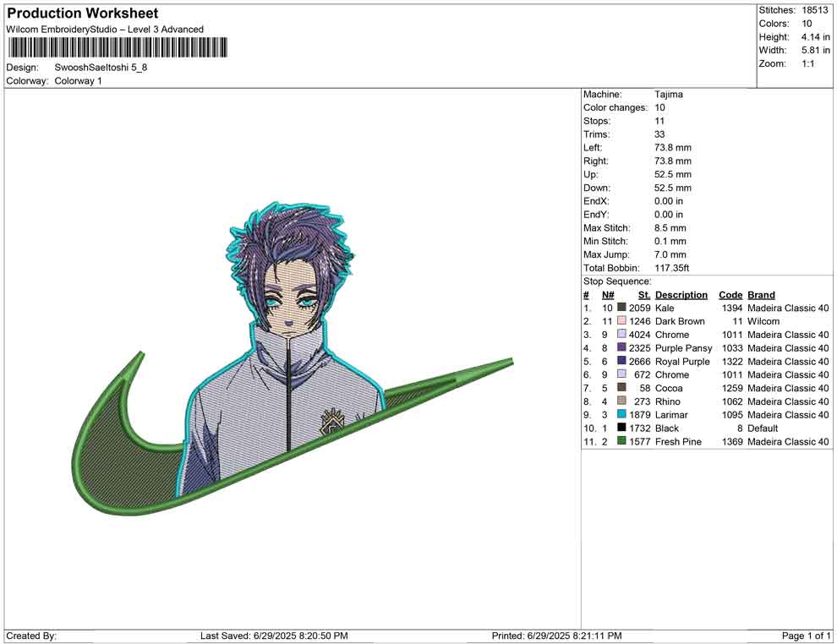Click the 'N#' column header
The height and width of the screenshot is (644, 837).
click(x=608, y=294)
